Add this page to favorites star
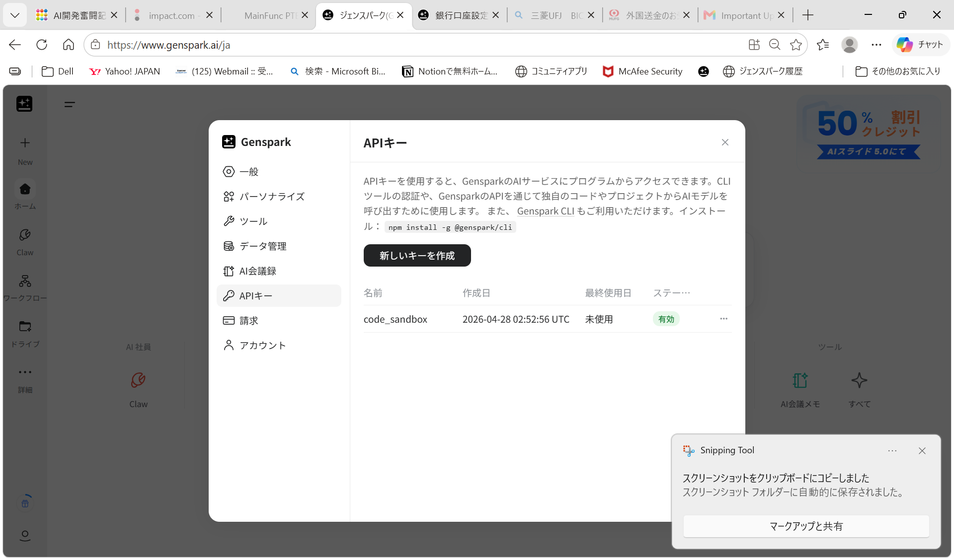 pyautogui.click(x=796, y=45)
